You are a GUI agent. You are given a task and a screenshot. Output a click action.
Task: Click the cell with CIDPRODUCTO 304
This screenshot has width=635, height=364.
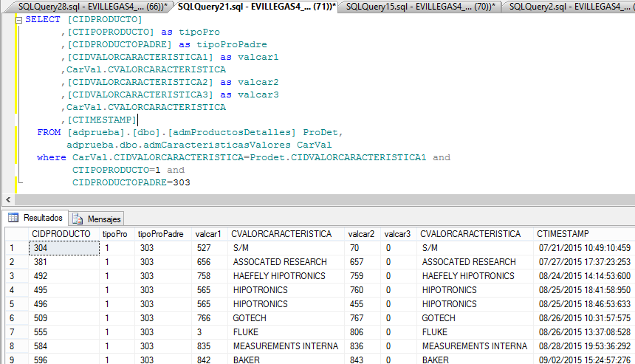tap(64, 248)
